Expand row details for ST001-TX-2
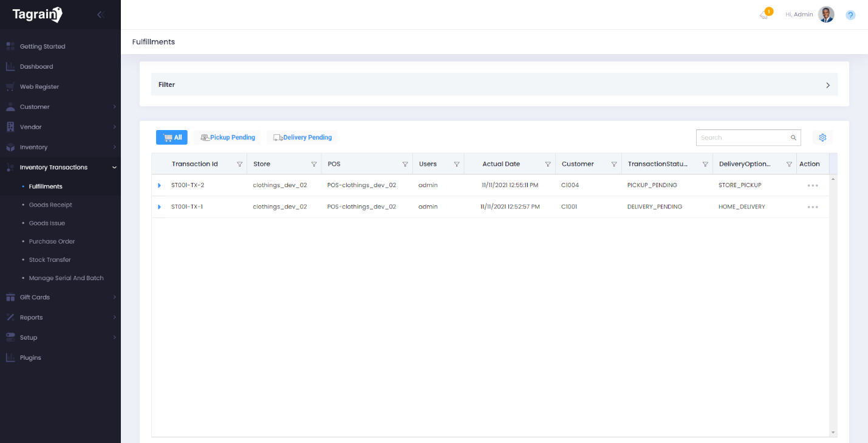The width and height of the screenshot is (868, 443). 159,185
